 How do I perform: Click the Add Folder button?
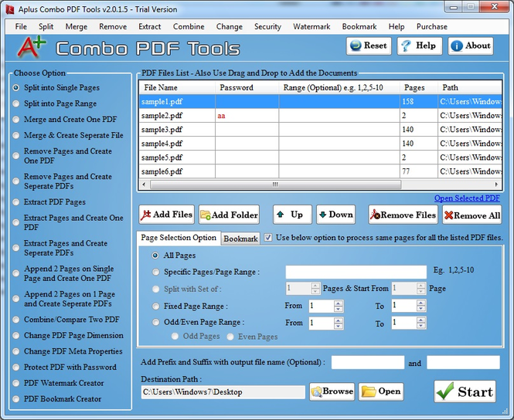pyautogui.click(x=229, y=215)
